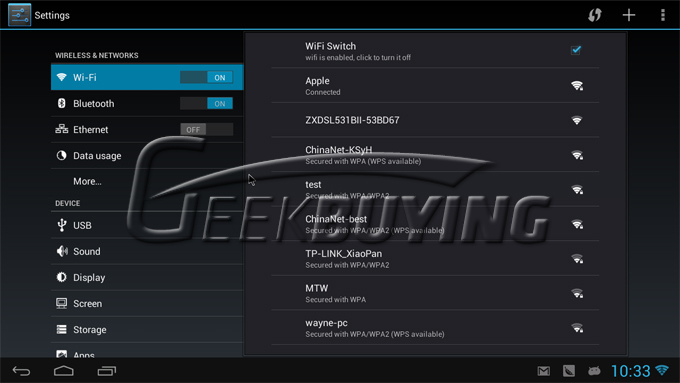The height and width of the screenshot is (383, 680).
Task: Open USB device settings
Action: [147, 225]
